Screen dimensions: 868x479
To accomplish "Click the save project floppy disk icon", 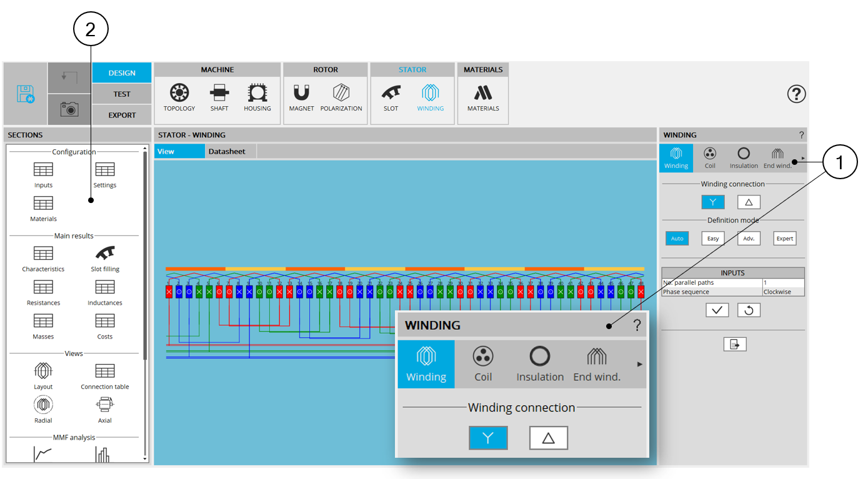I will [26, 94].
